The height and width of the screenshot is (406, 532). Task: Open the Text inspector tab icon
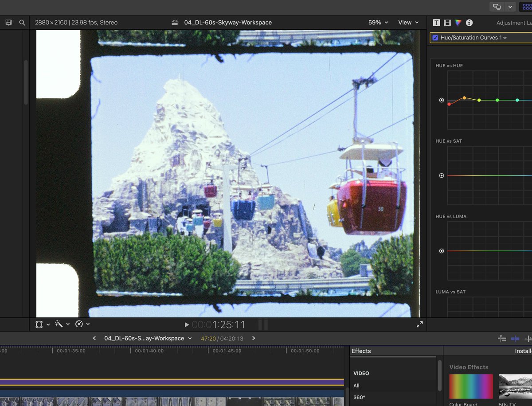[x=437, y=23]
